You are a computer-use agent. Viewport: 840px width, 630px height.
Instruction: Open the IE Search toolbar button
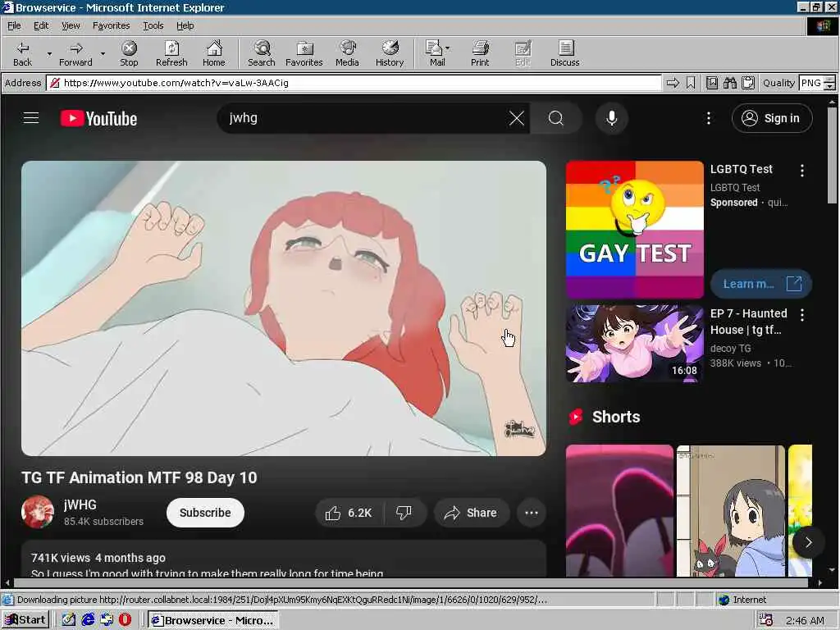[262, 54]
